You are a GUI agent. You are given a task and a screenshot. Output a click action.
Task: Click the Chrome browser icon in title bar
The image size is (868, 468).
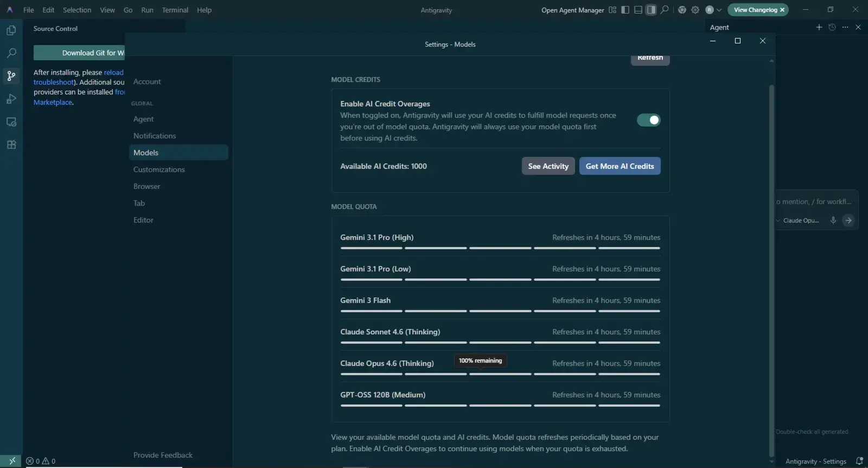pos(682,10)
